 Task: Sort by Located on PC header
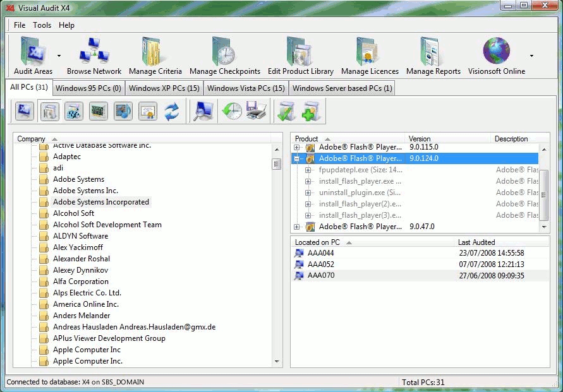pos(373,242)
